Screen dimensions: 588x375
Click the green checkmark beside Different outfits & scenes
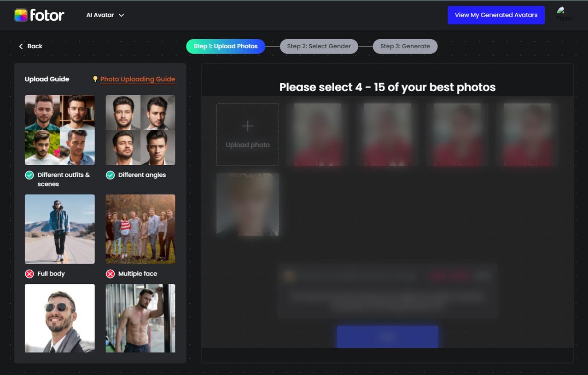[29, 175]
